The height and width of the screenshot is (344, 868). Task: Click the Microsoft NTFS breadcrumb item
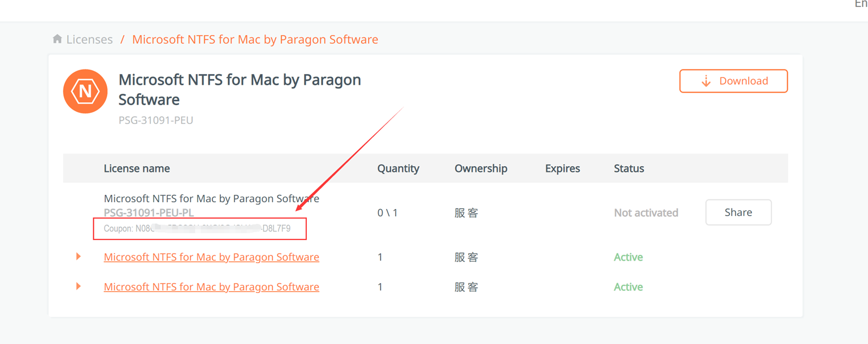coord(255,40)
